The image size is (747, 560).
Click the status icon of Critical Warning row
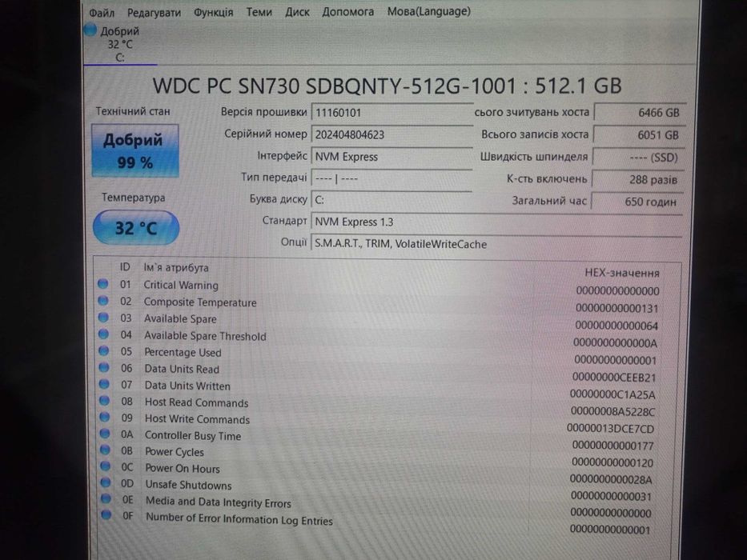pos(103,284)
